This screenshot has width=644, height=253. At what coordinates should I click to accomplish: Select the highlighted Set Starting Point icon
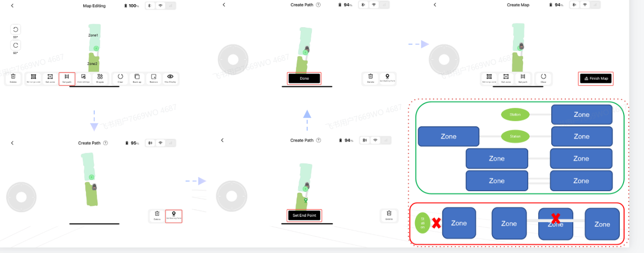(x=173, y=215)
